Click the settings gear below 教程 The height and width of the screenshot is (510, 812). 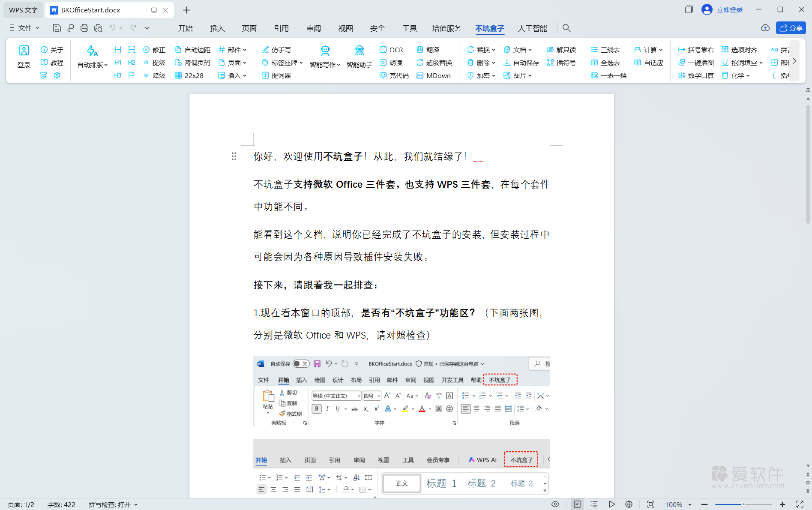[x=57, y=75]
